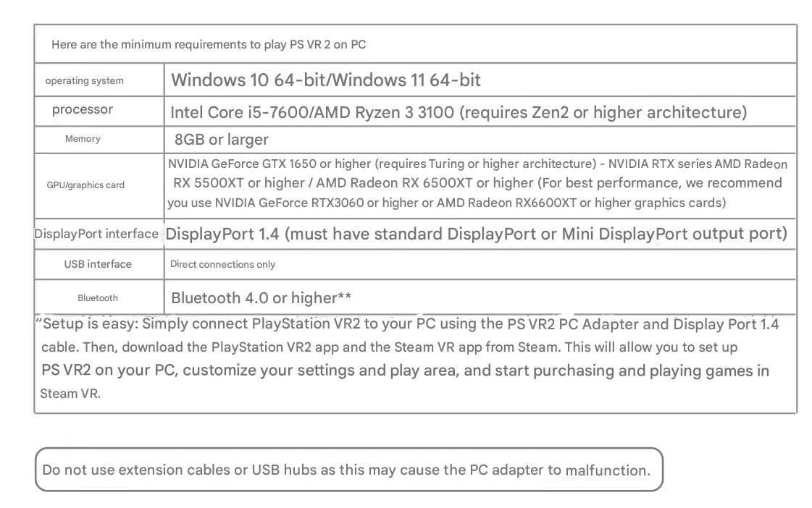The image size is (812, 508).
Task: Click the "processor" row label
Action: [83, 110]
